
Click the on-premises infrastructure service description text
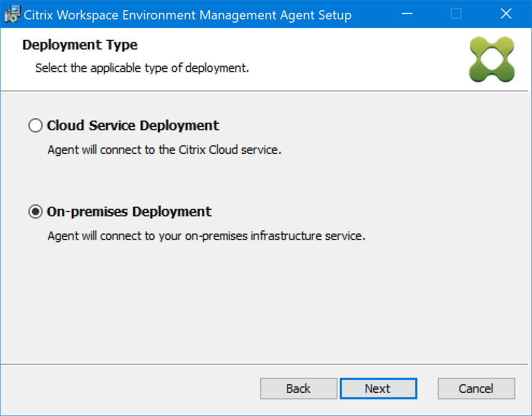(x=206, y=236)
